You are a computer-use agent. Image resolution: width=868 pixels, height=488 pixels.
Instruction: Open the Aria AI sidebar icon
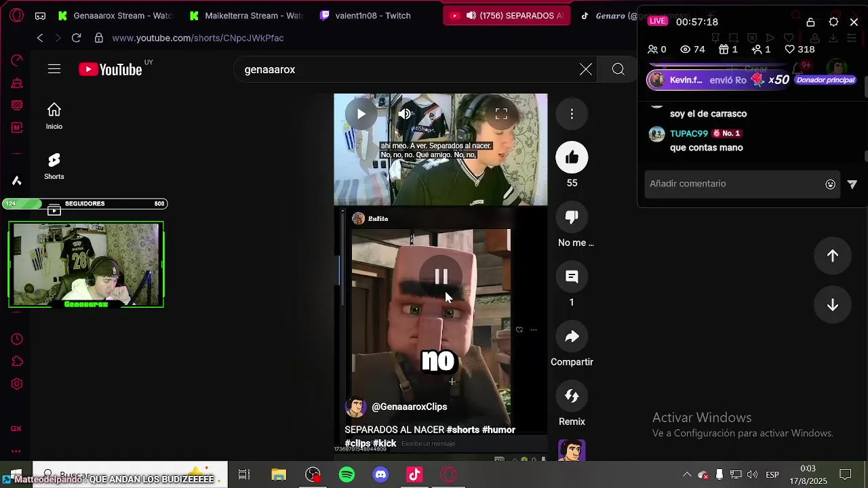(x=17, y=180)
